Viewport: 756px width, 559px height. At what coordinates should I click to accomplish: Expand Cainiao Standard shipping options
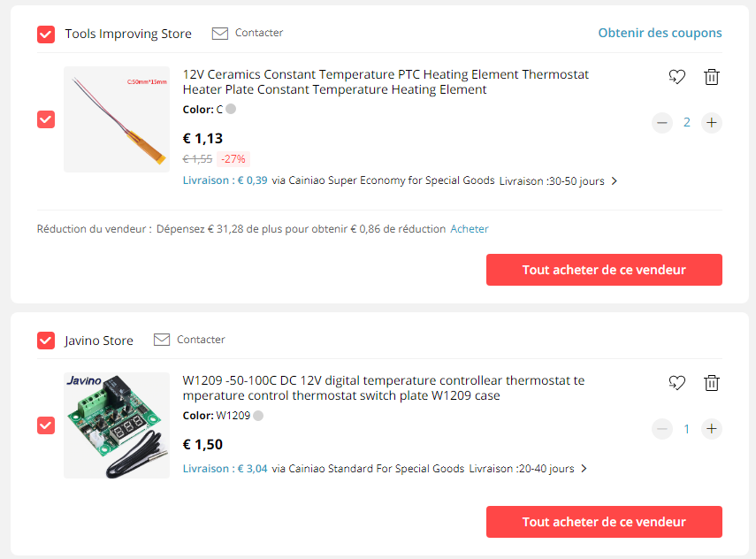click(x=584, y=469)
